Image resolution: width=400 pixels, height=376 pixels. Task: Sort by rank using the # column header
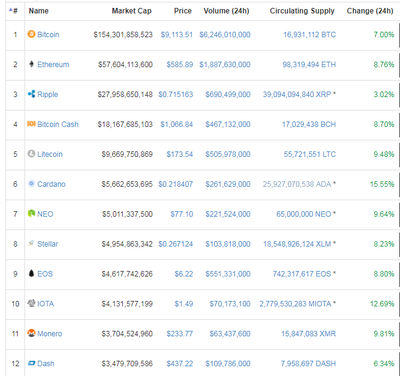(x=14, y=11)
